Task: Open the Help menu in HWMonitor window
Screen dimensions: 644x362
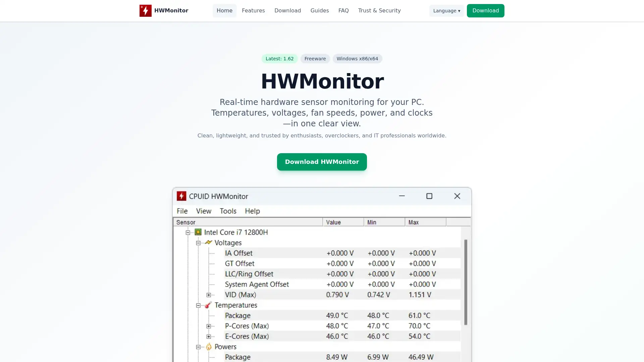Action: [x=252, y=211]
